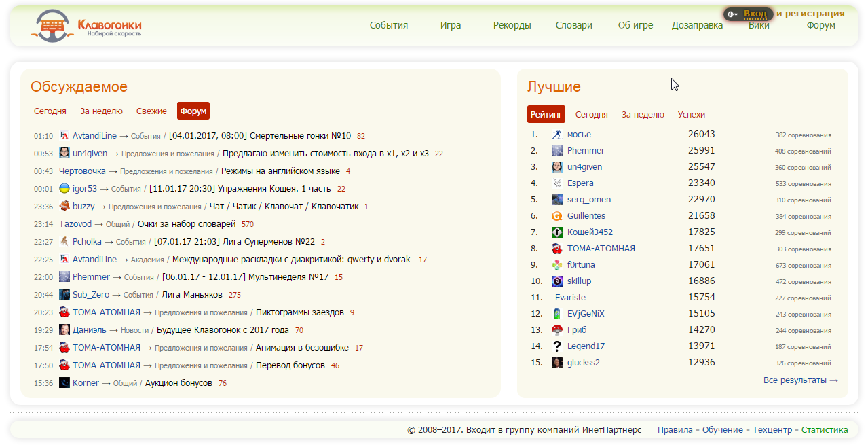Open the Tazovod user profile link
Screen dimensions: 868x447
tap(75, 224)
